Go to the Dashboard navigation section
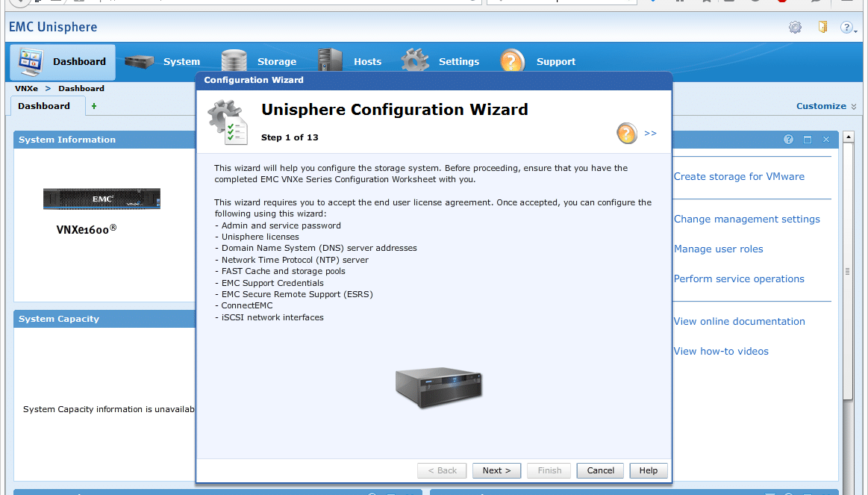The width and height of the screenshot is (868, 495). click(x=63, y=62)
